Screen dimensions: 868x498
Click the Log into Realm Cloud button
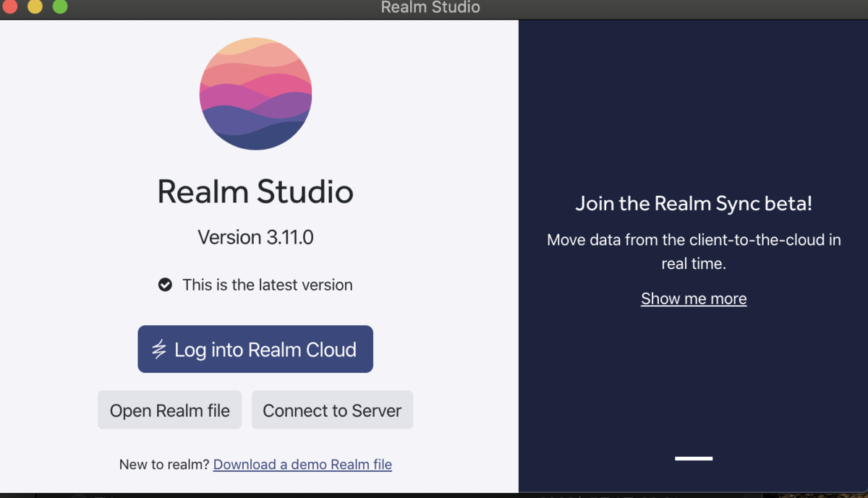point(255,349)
